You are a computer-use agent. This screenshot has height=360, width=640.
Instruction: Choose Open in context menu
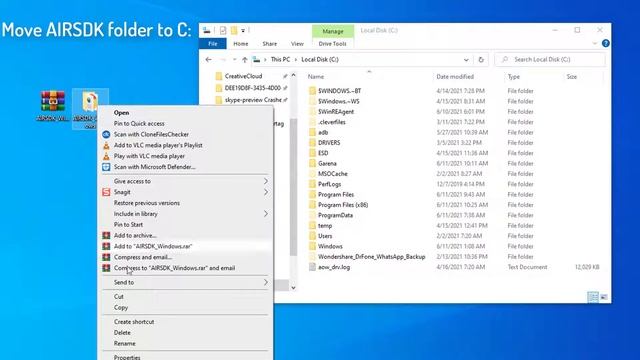coord(121,113)
